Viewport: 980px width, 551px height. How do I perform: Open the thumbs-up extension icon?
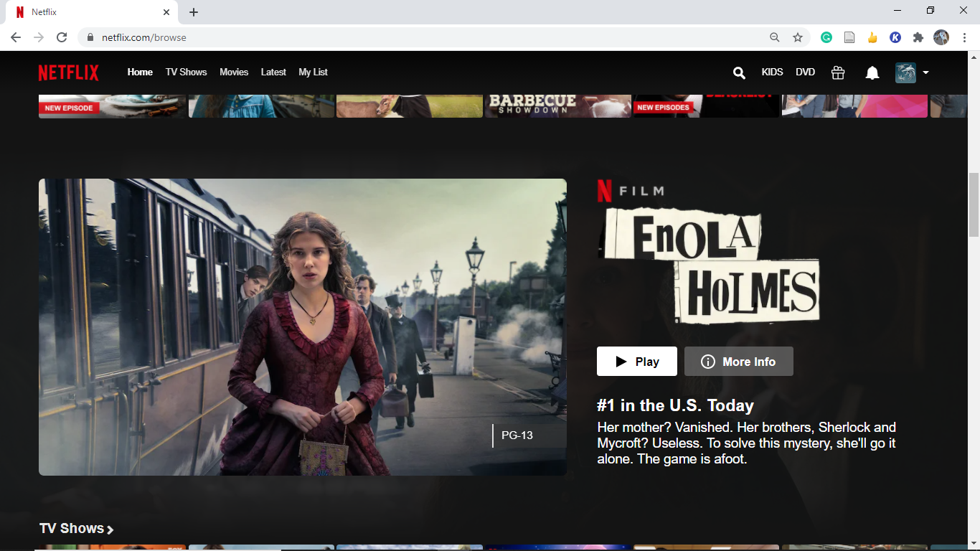coord(872,37)
